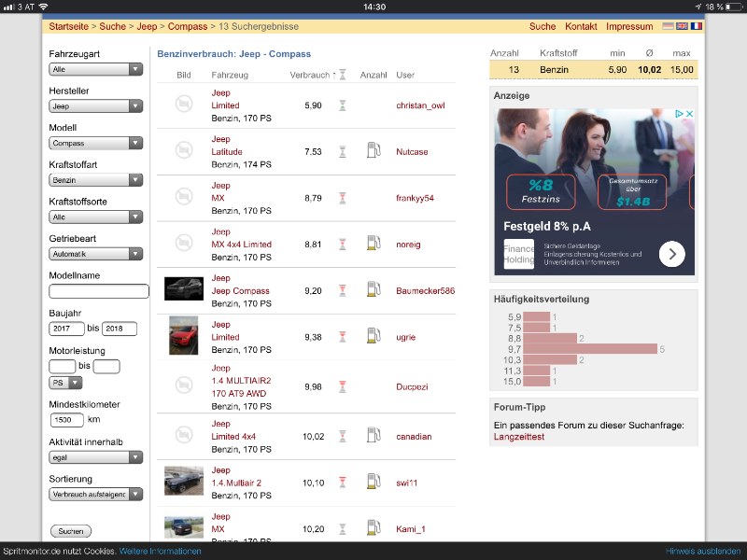Open the Sortierung dropdown
This screenshot has width=747, height=560.
click(95, 494)
